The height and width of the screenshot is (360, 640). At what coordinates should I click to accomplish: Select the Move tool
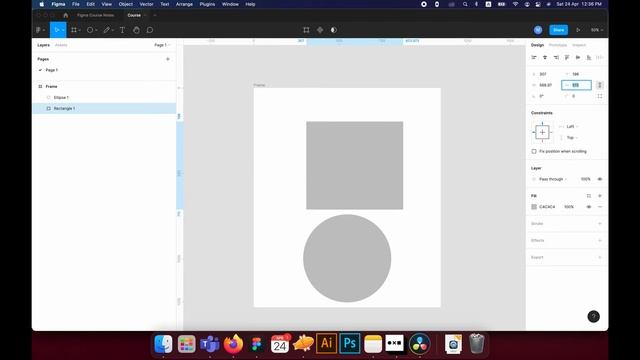(x=56, y=30)
